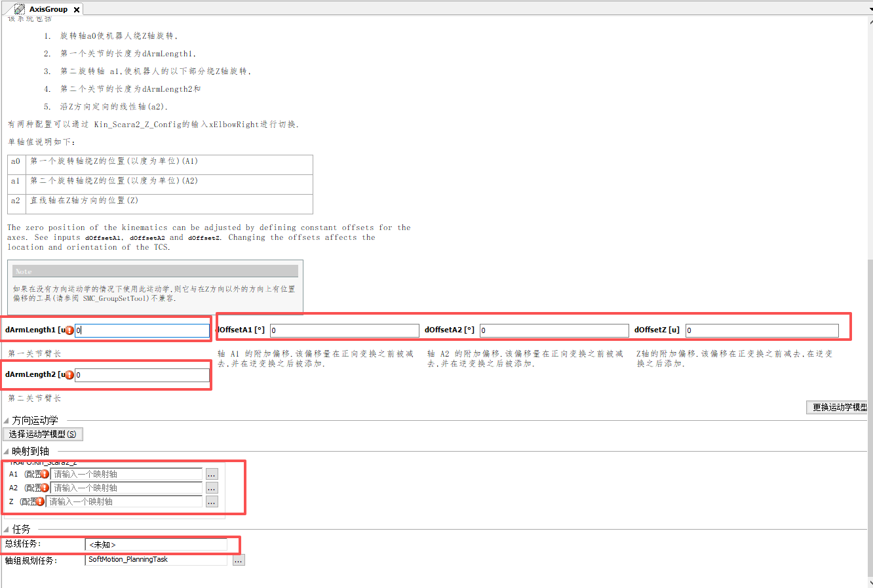Viewport: 873px width, 588px height.
Task: Click the 总线任务 field showing <未知>
Action: point(157,544)
